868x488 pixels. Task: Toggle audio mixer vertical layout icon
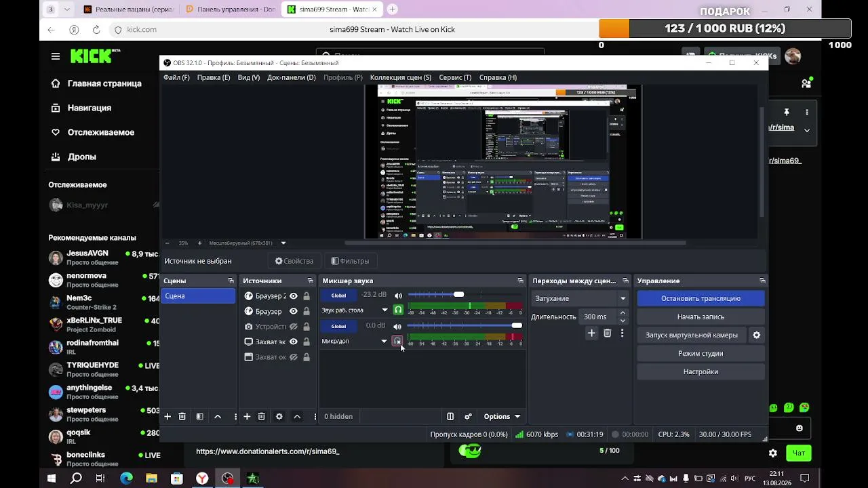450,416
